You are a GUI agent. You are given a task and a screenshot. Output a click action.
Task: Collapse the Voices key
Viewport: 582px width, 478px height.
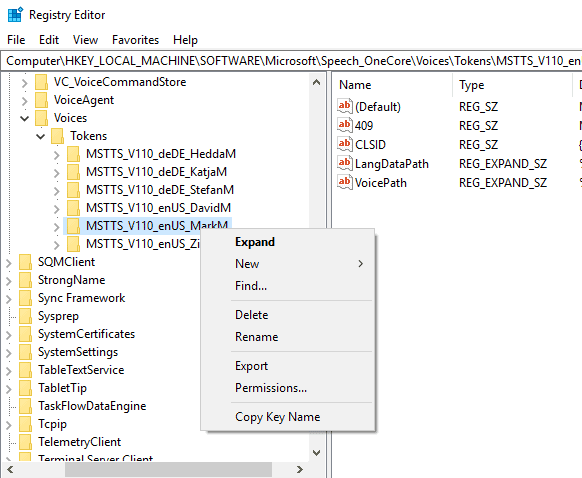(24, 118)
